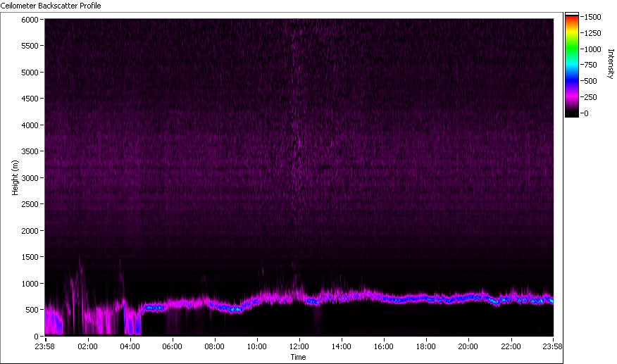Click the 4000 height axis label
This screenshot has height=364, width=617.
coord(30,125)
